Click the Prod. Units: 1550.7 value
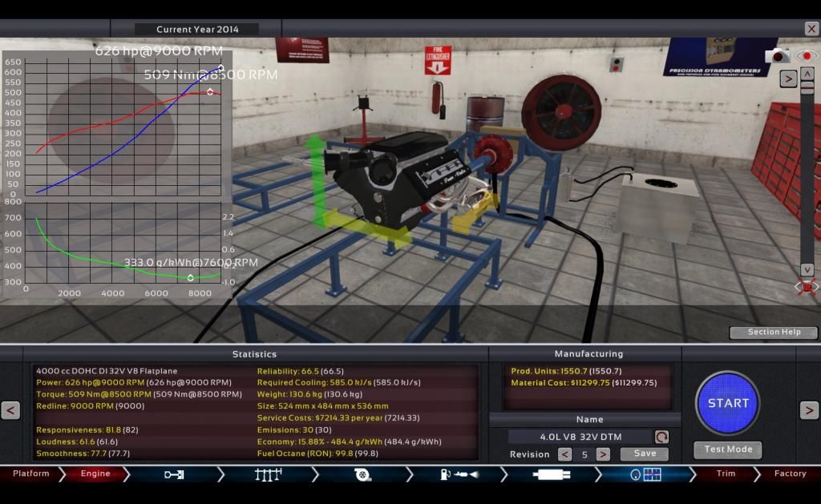 pos(566,371)
